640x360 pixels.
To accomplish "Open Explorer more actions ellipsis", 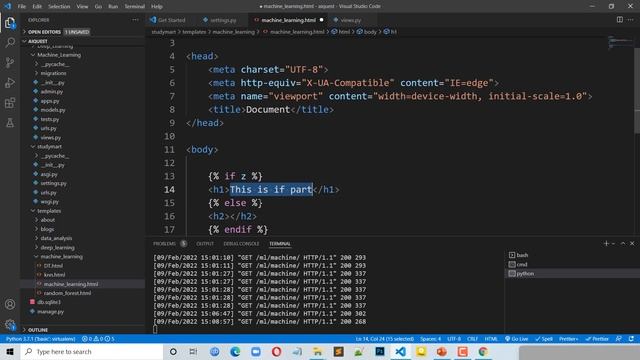I will click(135, 20).
